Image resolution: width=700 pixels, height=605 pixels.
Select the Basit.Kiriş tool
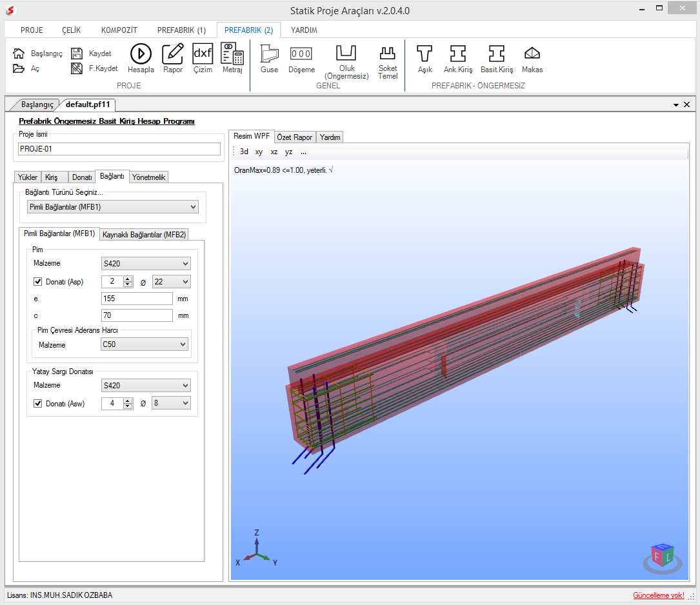pos(496,54)
